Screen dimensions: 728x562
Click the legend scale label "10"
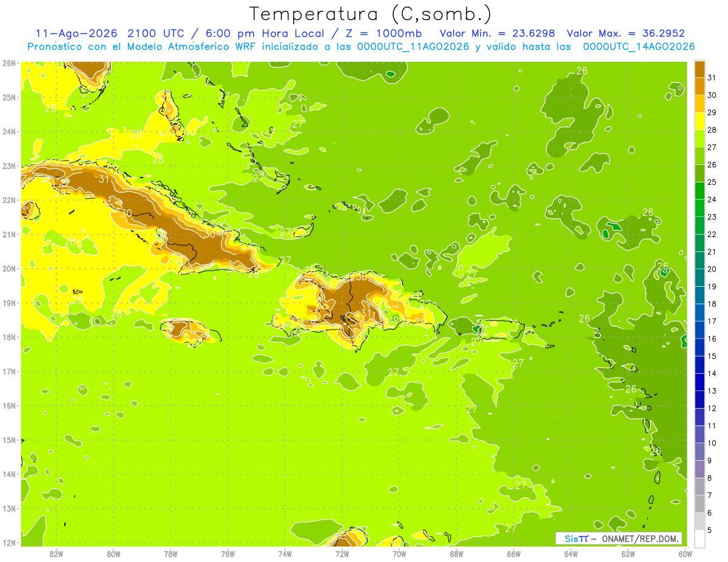(x=712, y=443)
